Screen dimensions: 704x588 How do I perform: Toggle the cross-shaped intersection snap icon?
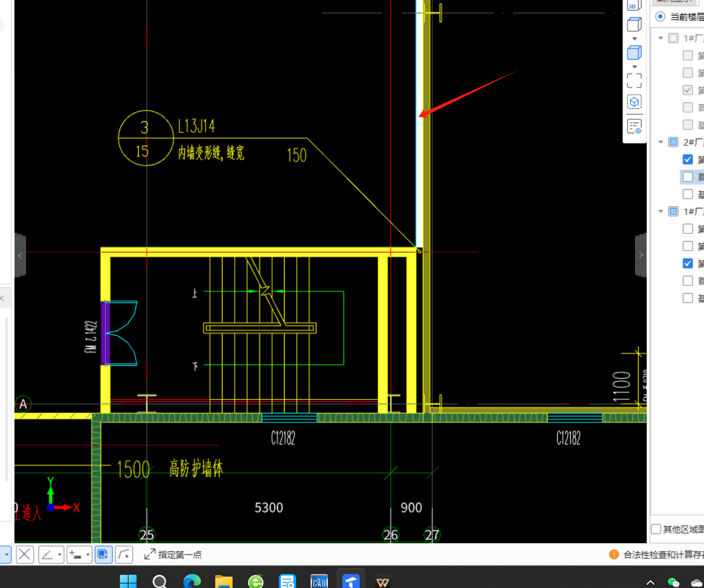pos(25,554)
